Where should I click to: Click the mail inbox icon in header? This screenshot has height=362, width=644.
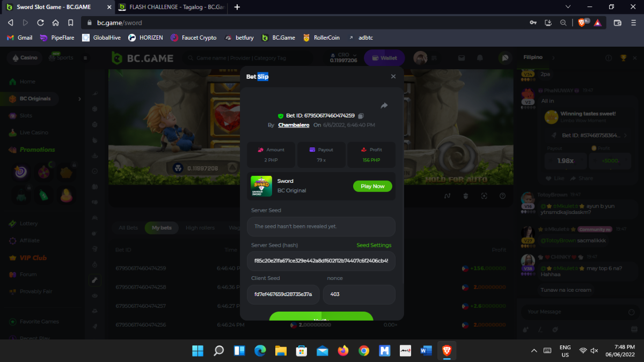[461, 58]
